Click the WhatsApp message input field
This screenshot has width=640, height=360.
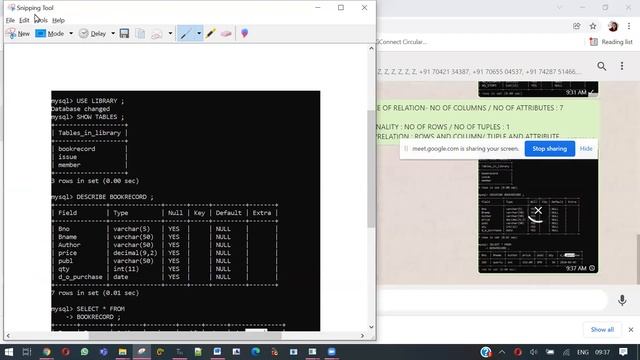[492, 300]
